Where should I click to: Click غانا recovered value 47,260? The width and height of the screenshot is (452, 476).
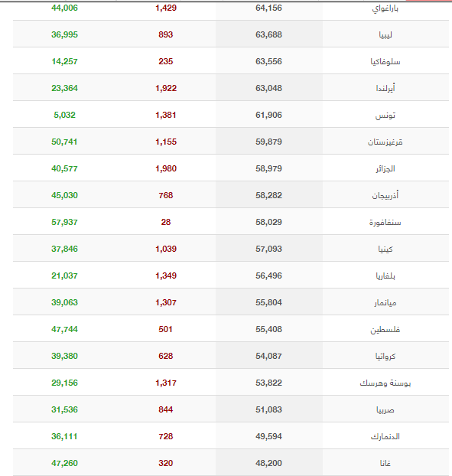64,463
